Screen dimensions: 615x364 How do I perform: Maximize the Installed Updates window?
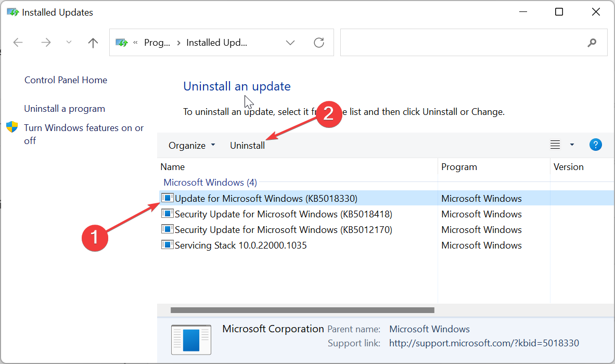point(559,12)
